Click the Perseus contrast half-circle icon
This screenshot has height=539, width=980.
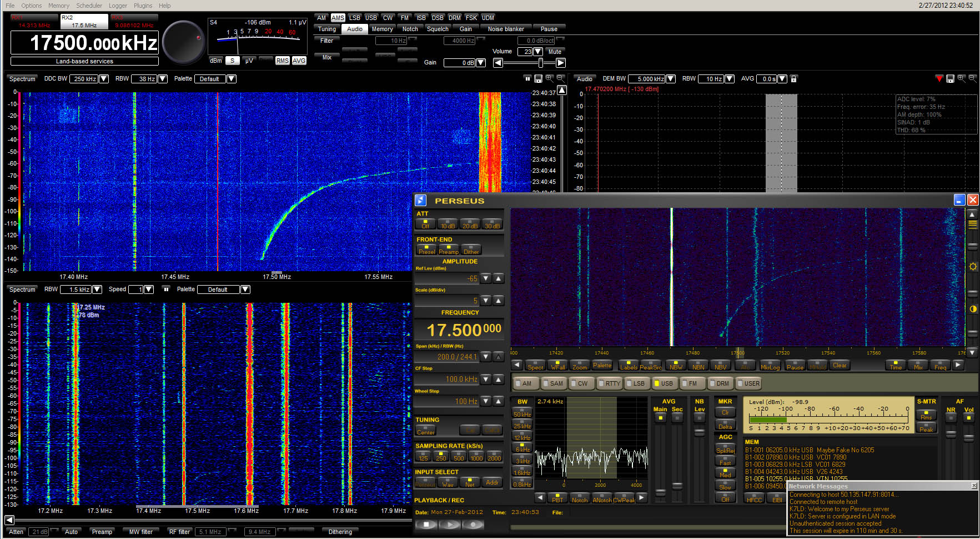click(x=973, y=309)
